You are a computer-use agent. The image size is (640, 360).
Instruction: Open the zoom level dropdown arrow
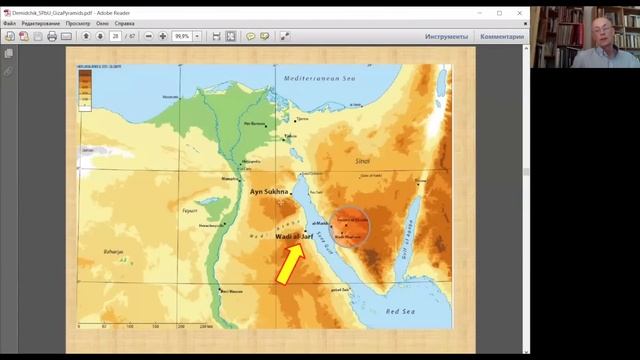click(x=197, y=36)
